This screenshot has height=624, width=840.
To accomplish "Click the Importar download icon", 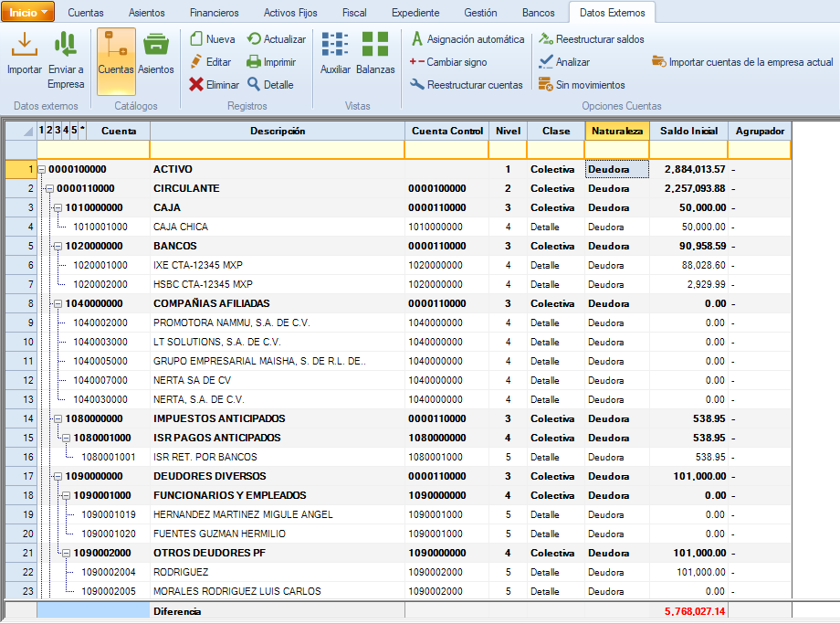I will (x=24, y=44).
